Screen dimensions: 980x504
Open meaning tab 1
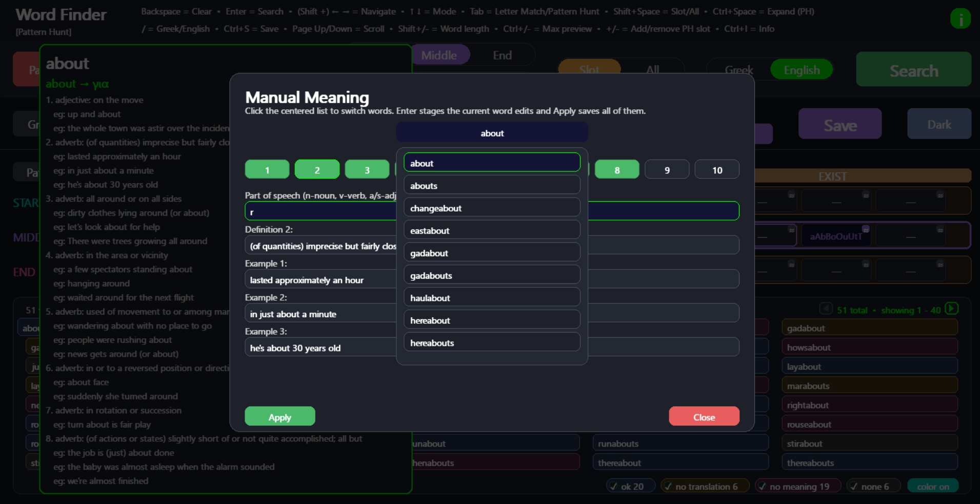click(267, 169)
